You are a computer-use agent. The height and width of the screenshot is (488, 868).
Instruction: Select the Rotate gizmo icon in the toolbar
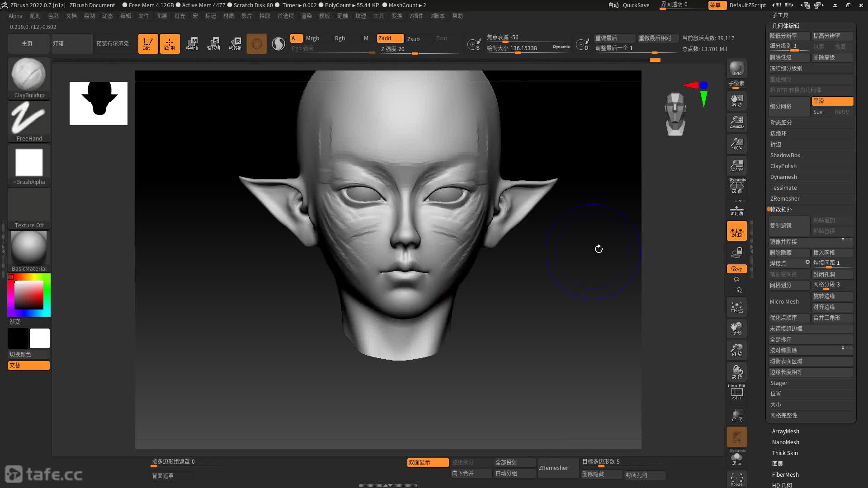point(235,43)
